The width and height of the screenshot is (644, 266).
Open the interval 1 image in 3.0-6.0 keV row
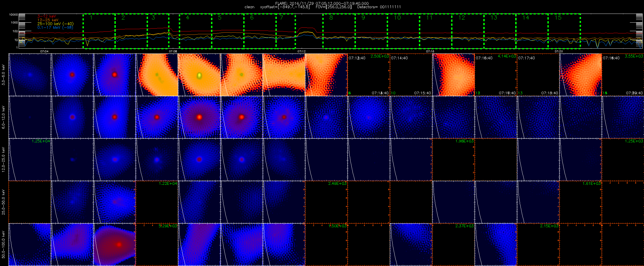[x=30, y=75]
